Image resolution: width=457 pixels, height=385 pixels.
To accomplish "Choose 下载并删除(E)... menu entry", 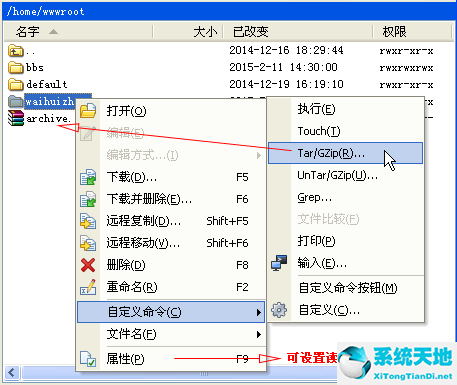I will pos(171,199).
